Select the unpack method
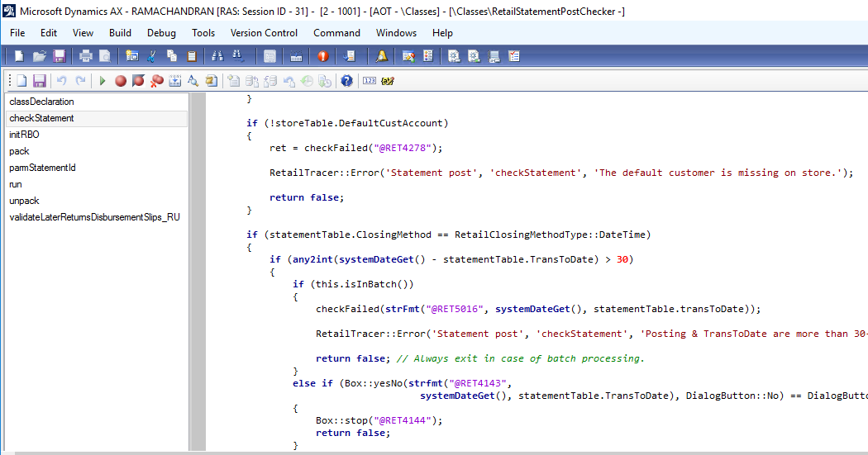 pos(24,201)
